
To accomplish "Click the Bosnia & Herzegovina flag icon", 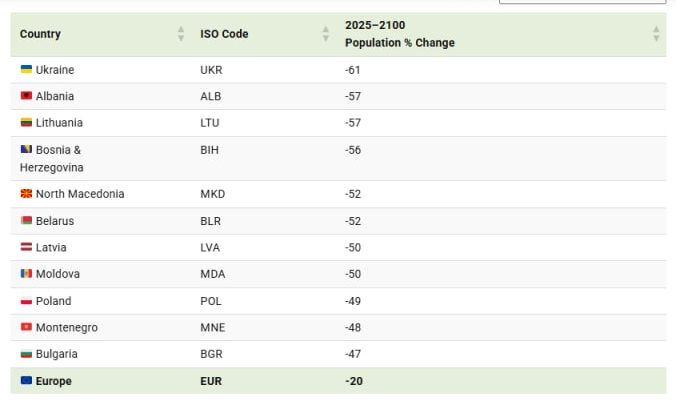I will pyautogui.click(x=26, y=149).
